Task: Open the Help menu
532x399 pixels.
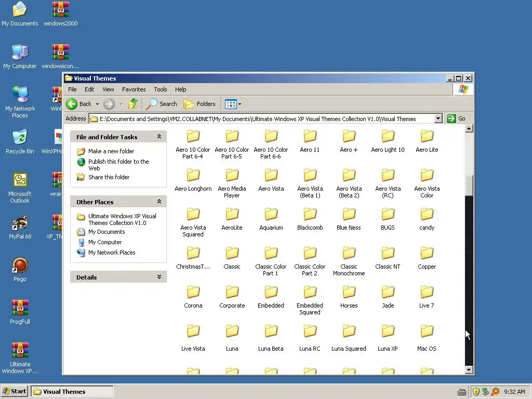Action: [180, 89]
